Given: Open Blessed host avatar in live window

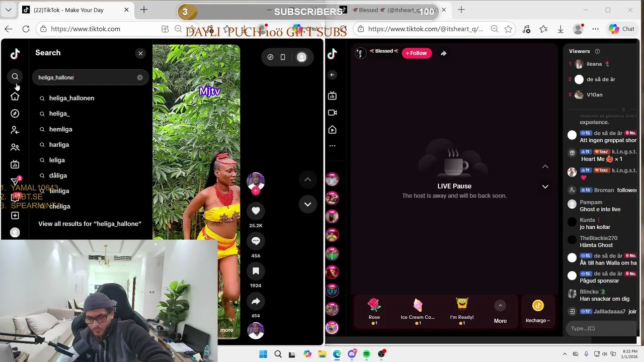Looking at the screenshot, I should (360, 53).
